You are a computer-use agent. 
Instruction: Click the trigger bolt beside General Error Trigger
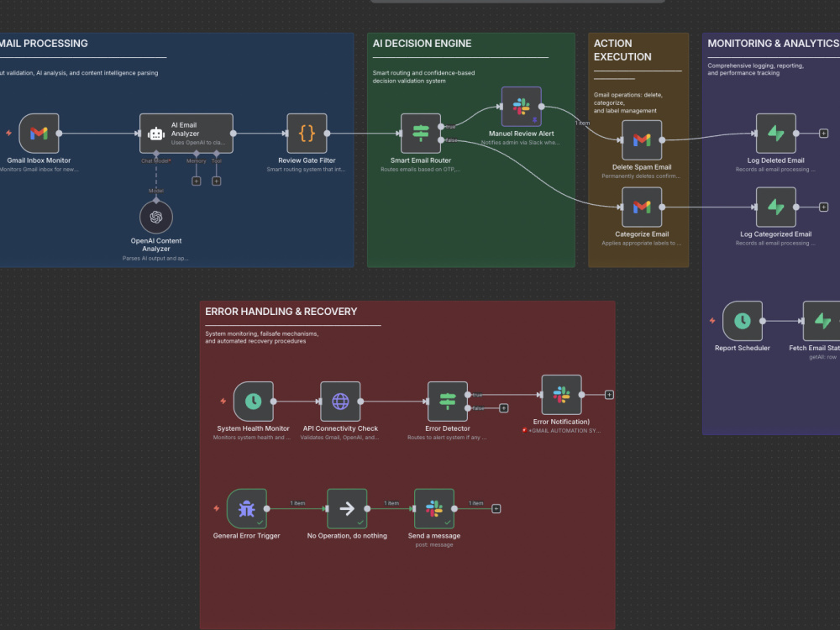coord(217,508)
